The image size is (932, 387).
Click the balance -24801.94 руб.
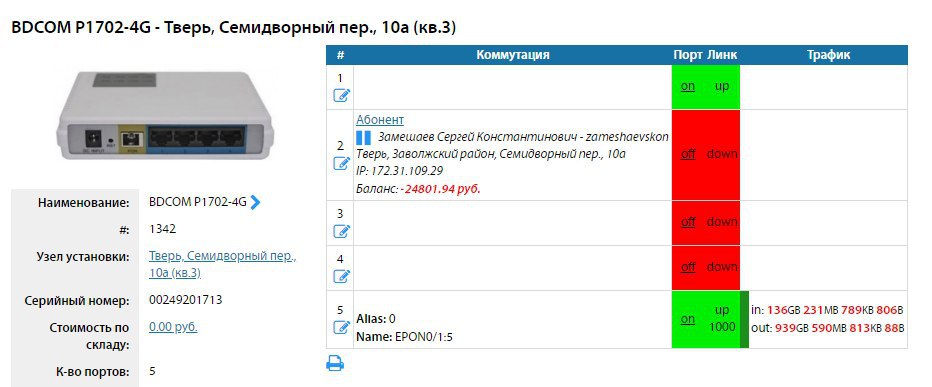click(440, 189)
